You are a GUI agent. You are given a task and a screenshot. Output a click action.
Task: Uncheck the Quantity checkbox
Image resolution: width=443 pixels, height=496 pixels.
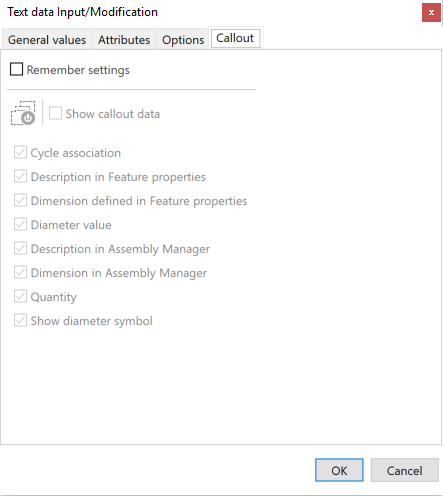tap(20, 297)
